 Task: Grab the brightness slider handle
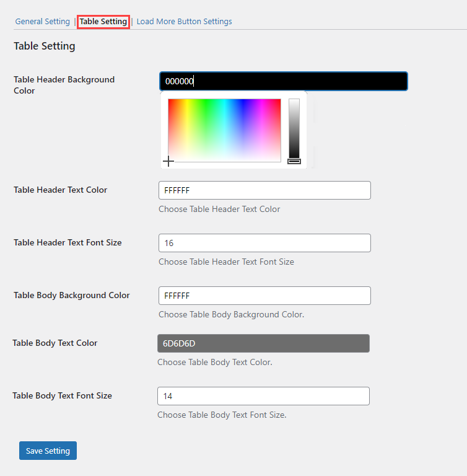(294, 161)
